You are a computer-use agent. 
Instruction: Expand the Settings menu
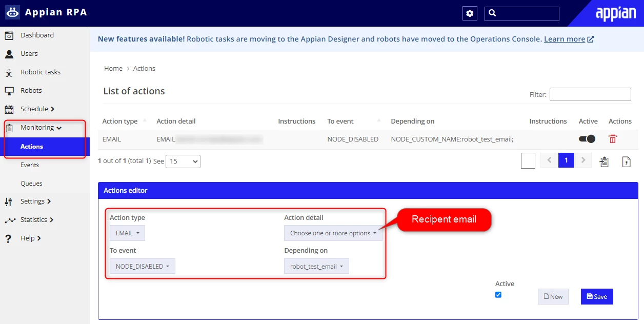coord(36,201)
